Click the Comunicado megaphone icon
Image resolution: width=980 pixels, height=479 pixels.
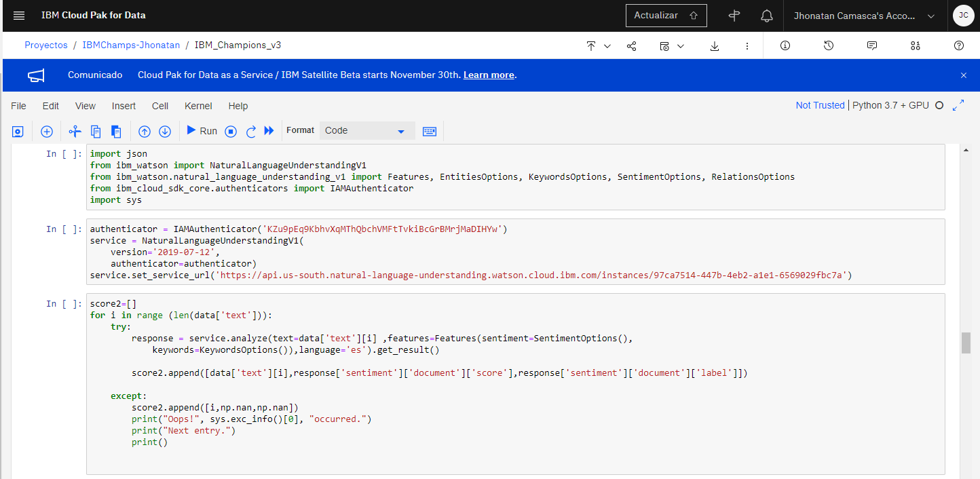(x=36, y=75)
